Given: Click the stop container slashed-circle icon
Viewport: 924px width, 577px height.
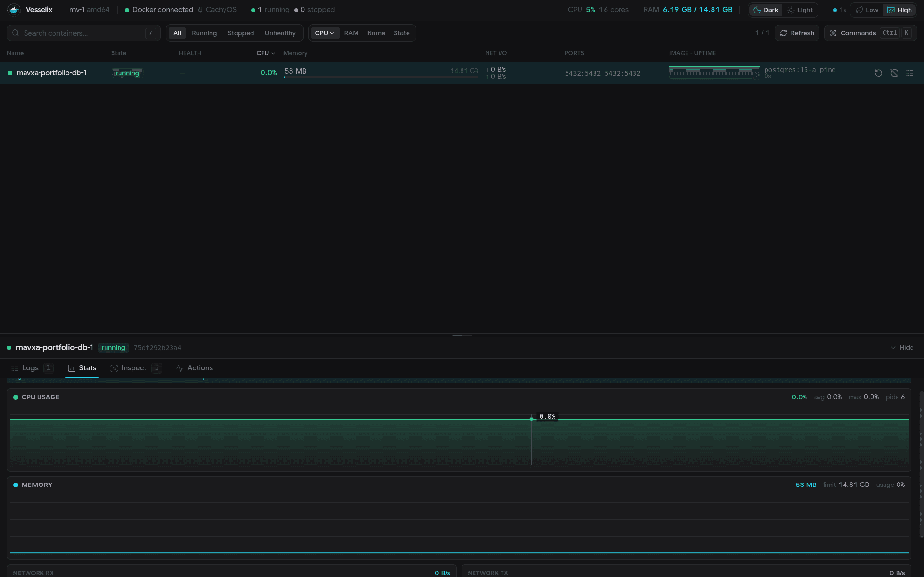Looking at the screenshot, I should click(894, 73).
